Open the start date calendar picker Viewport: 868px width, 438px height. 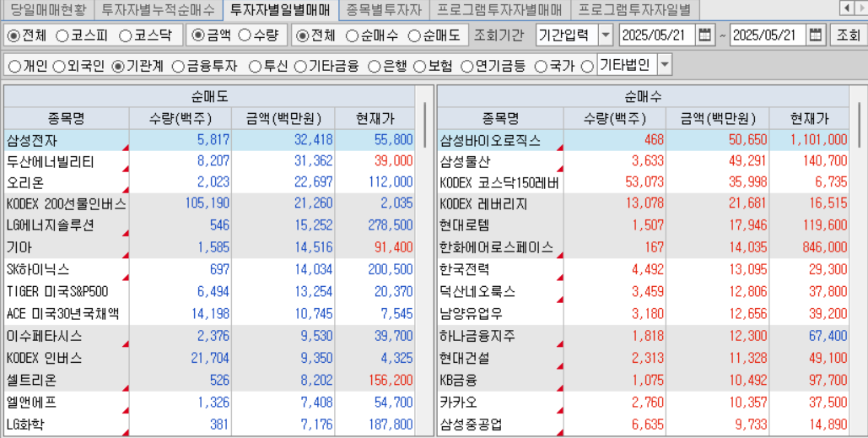tap(704, 35)
